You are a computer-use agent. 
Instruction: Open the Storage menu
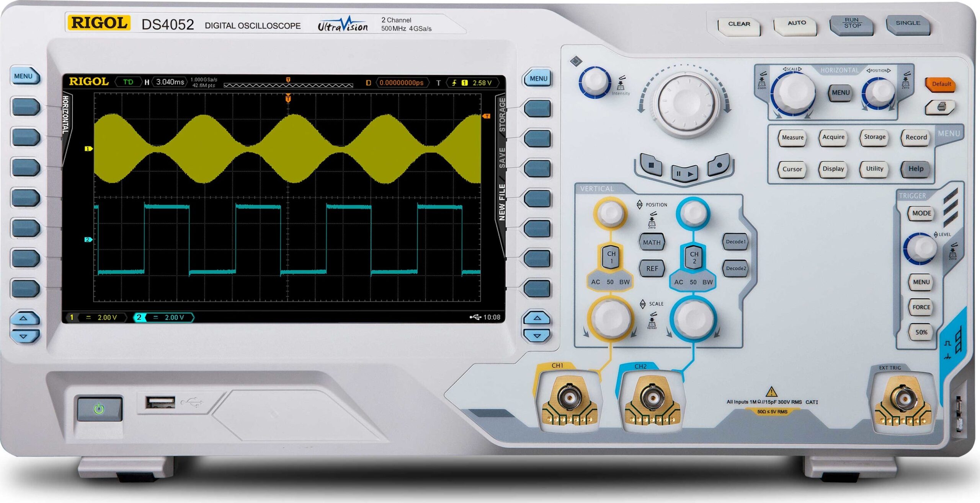point(874,137)
